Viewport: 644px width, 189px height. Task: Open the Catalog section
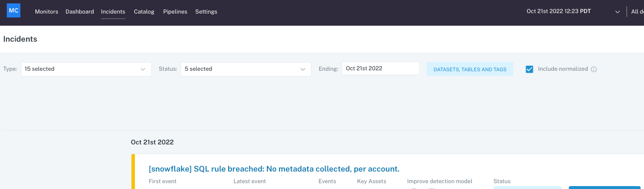coord(144,12)
